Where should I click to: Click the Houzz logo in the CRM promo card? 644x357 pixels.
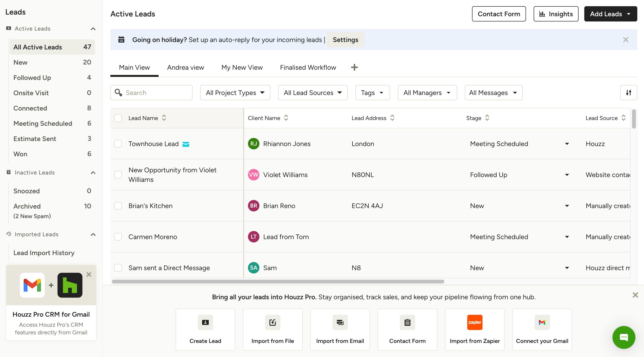[x=70, y=285]
